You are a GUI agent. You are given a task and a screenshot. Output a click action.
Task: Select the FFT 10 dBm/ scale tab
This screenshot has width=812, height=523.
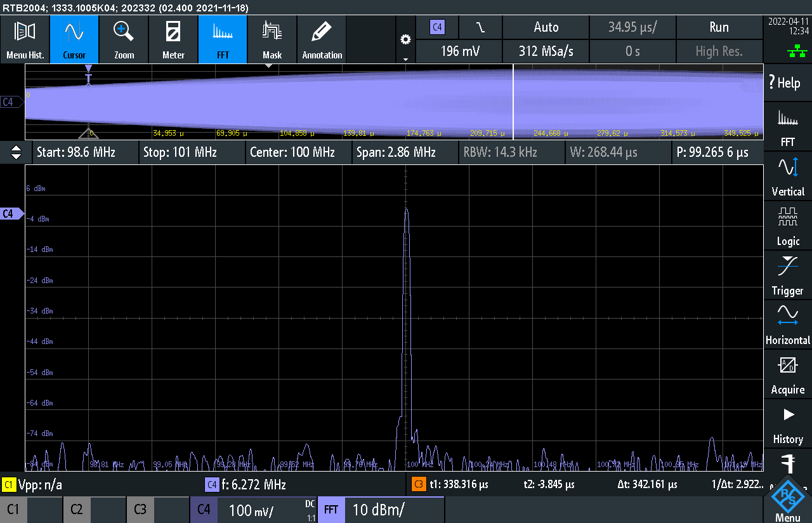point(381,509)
